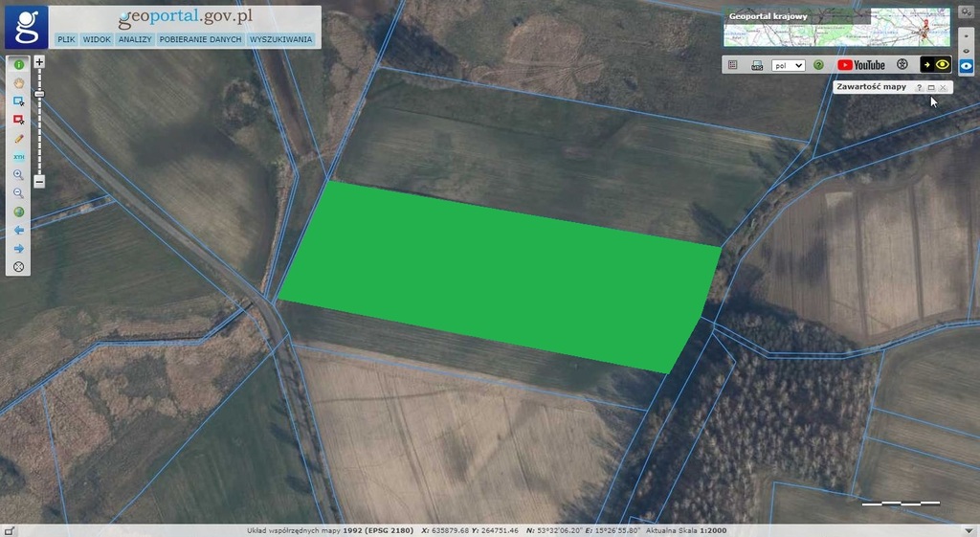Click the Geoportal krajowy overview map
This screenshot has width=980, height=537.
tap(836, 28)
